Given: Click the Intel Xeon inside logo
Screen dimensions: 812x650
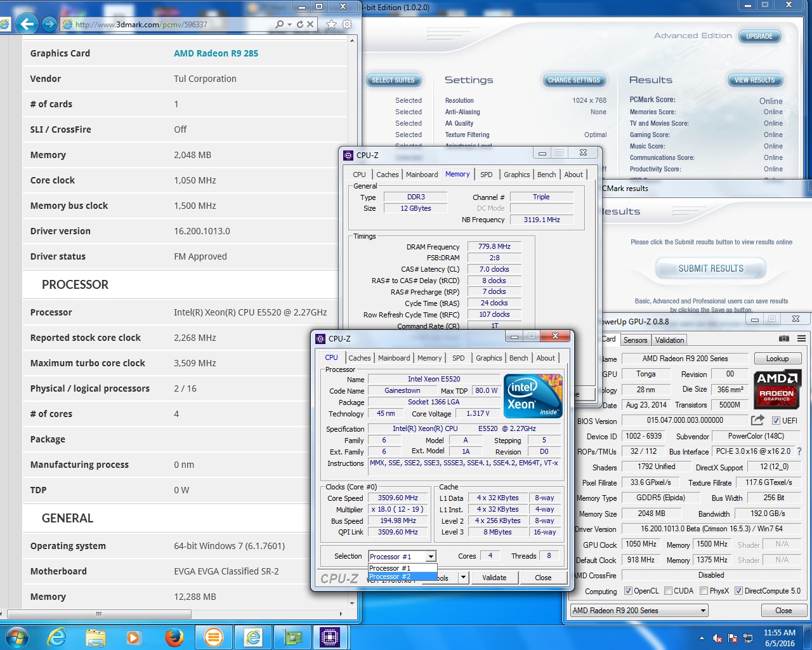Looking at the screenshot, I should [533, 396].
